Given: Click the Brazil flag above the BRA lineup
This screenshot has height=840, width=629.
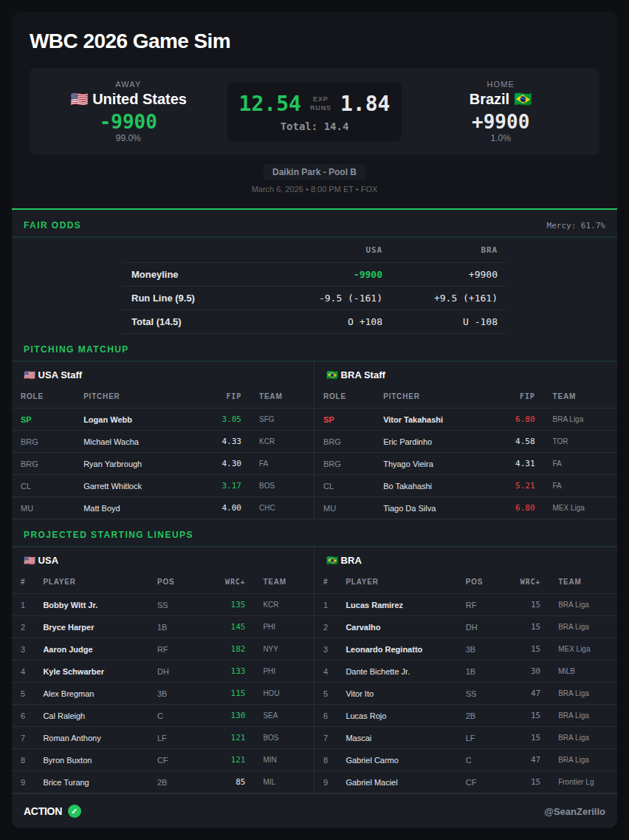Looking at the screenshot, I should click(x=332, y=560).
